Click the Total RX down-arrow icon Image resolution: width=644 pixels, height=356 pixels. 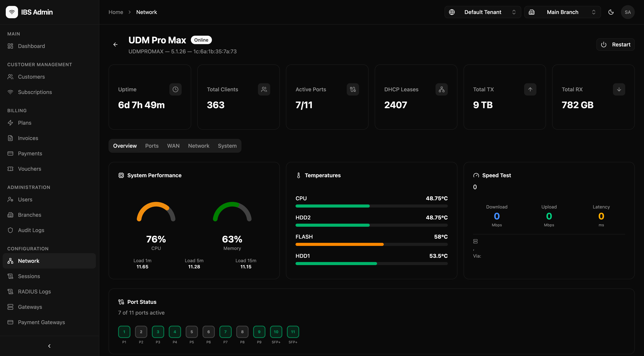(x=619, y=89)
